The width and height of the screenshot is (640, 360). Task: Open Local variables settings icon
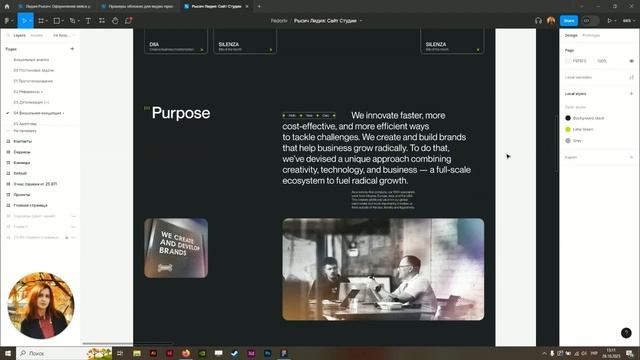631,77
